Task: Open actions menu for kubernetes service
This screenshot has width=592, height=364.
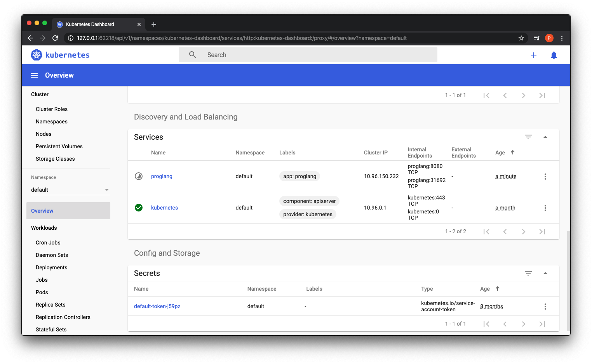Action: click(545, 208)
